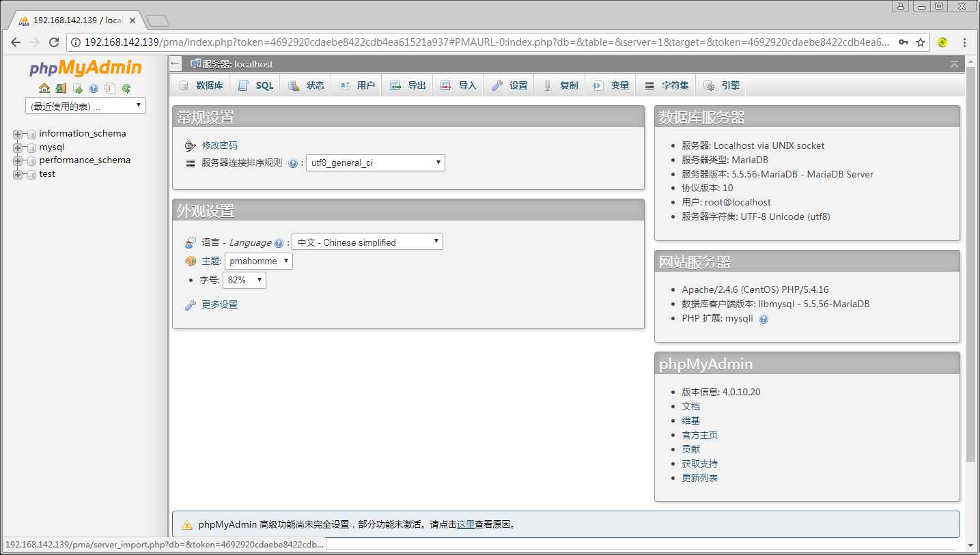Open the 82% font size dropdown

(244, 280)
